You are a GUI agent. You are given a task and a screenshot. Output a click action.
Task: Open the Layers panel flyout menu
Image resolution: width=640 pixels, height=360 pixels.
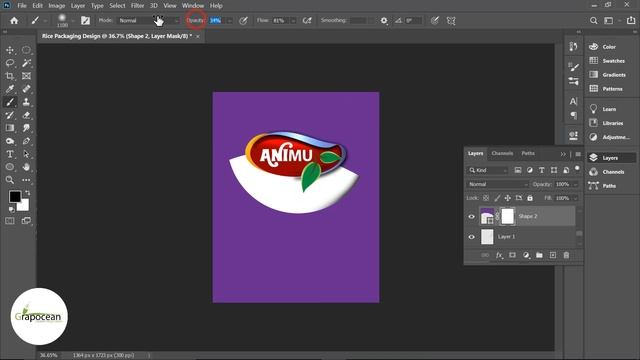(578, 154)
